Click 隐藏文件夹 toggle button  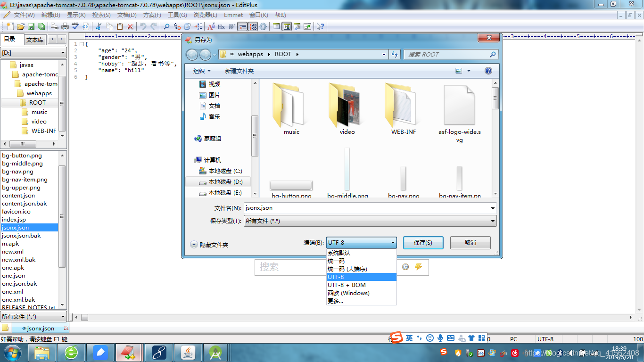pyautogui.click(x=209, y=245)
